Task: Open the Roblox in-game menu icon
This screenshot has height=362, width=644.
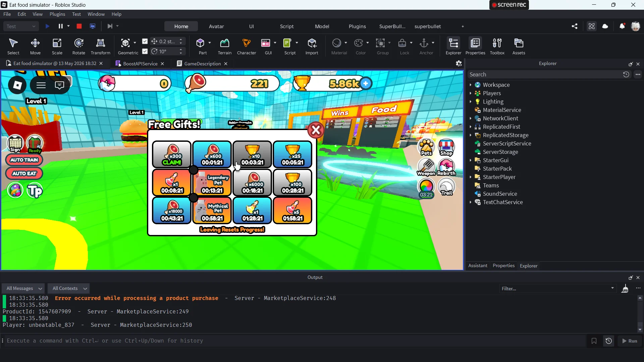Action: 17,85
